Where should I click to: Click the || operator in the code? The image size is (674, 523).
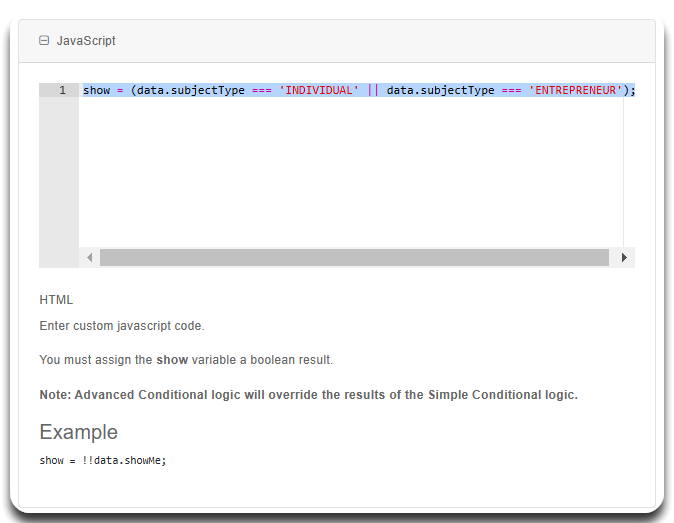(372, 90)
